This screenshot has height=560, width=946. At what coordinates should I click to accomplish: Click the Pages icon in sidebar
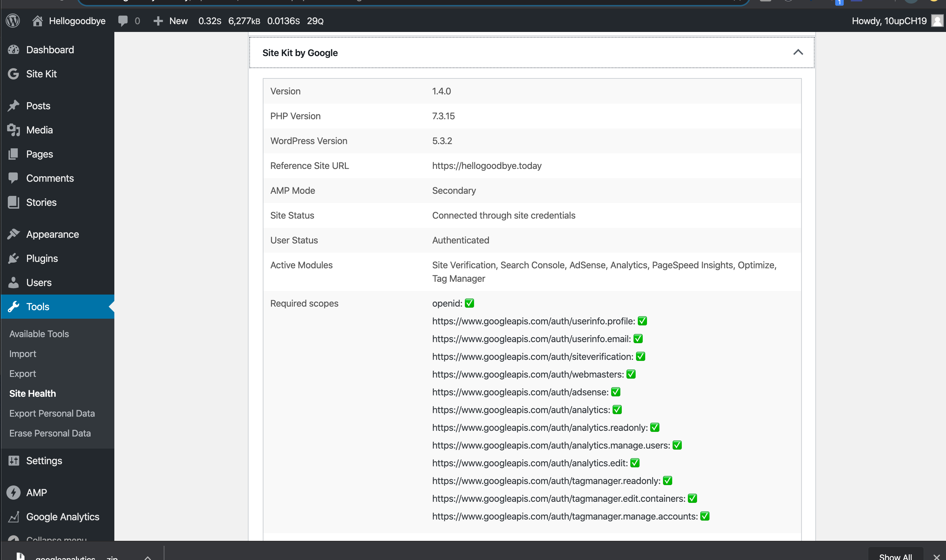click(13, 154)
